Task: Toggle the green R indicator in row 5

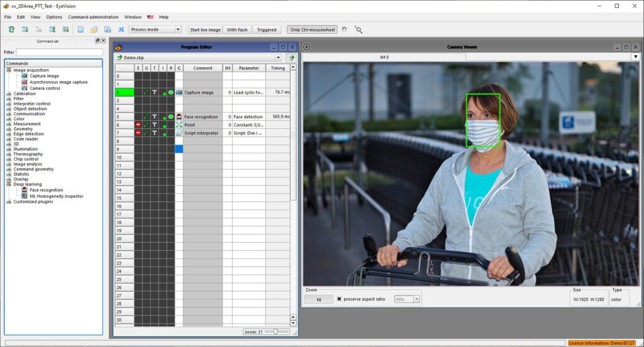Action: click(x=170, y=117)
